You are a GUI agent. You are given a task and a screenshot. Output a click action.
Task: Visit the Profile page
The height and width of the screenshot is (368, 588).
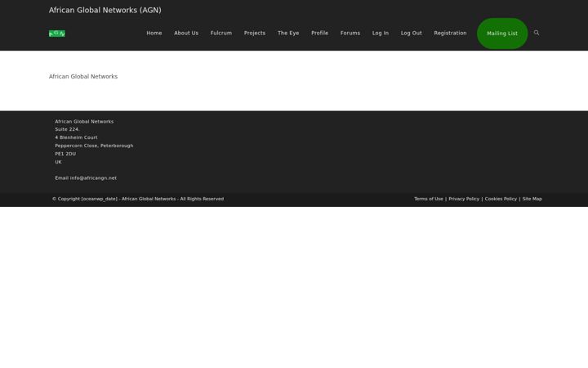coord(319,33)
